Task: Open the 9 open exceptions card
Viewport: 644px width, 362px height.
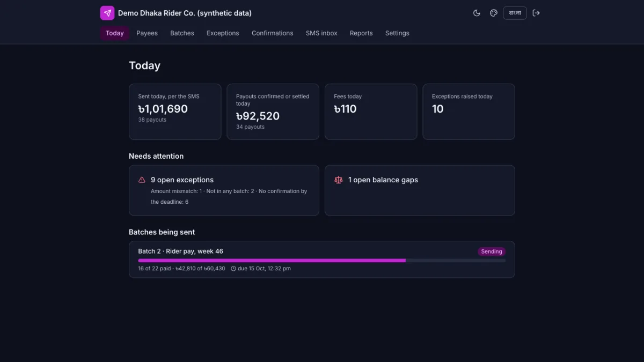Action: (x=224, y=190)
